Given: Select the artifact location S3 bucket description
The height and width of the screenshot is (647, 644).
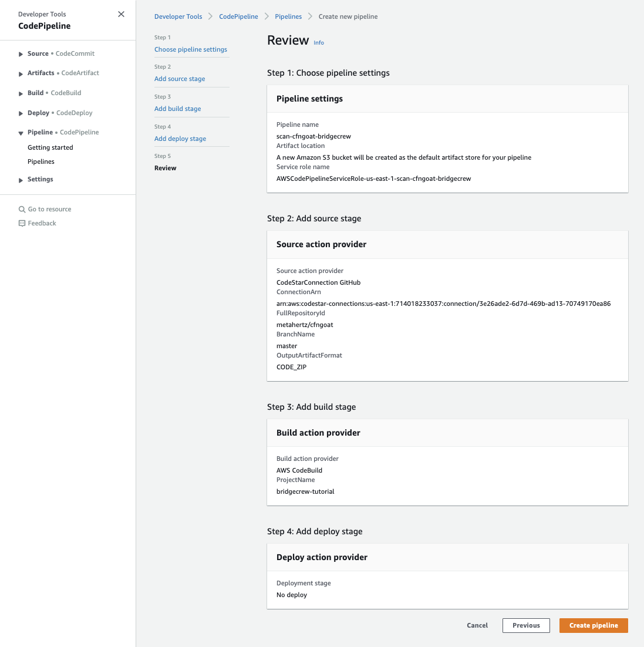Looking at the screenshot, I should point(404,157).
